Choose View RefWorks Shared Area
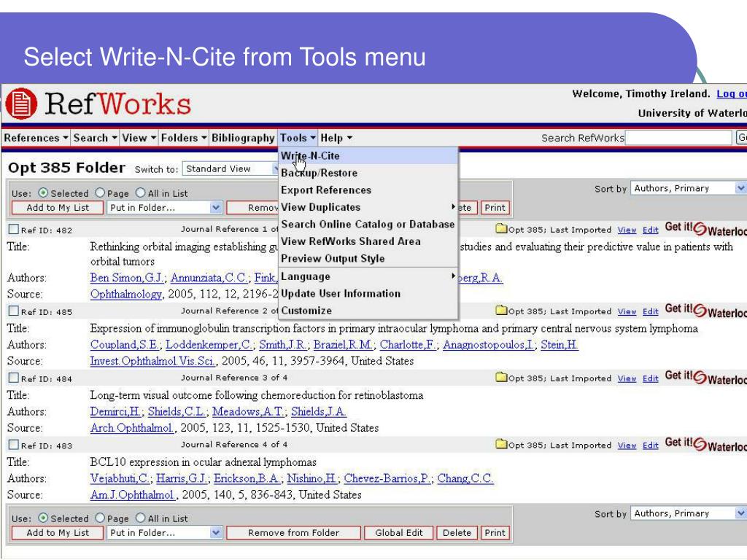This screenshot has height=560, width=747. 368,241
